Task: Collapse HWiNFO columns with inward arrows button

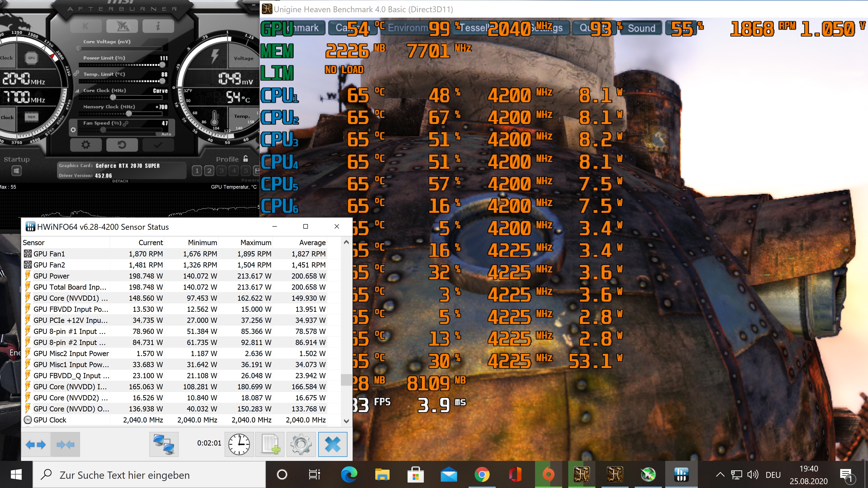Action: (x=65, y=445)
